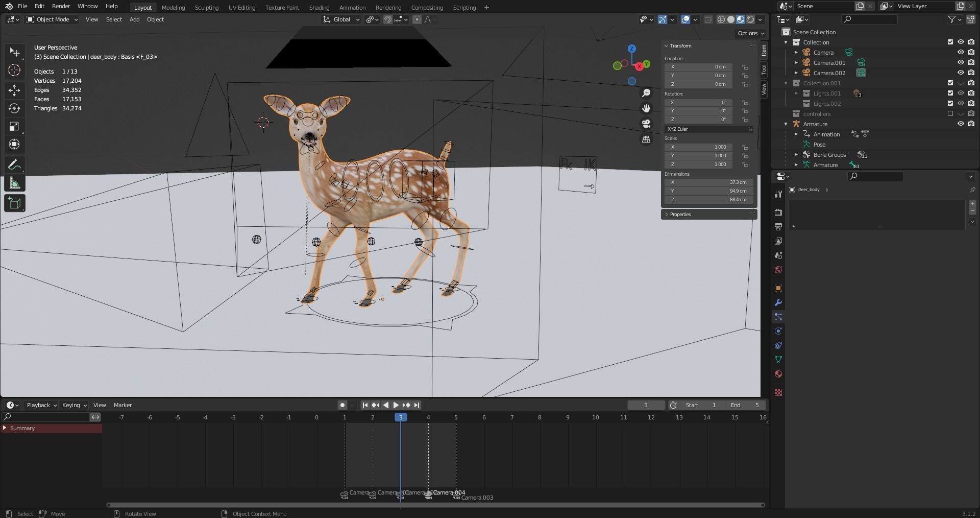This screenshot has width=980, height=518.
Task: Open the Physics properties tab icon
Action: (x=778, y=331)
